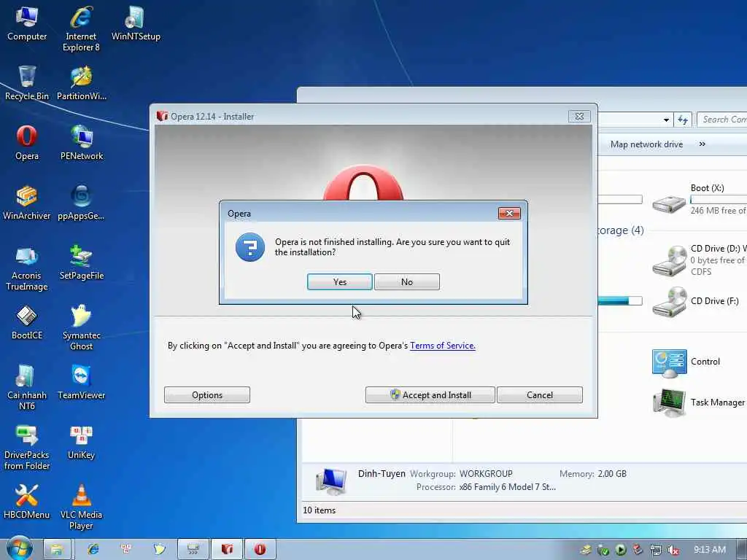Select the BootICE desktop icon
This screenshot has height=560, width=747.
pos(27,322)
